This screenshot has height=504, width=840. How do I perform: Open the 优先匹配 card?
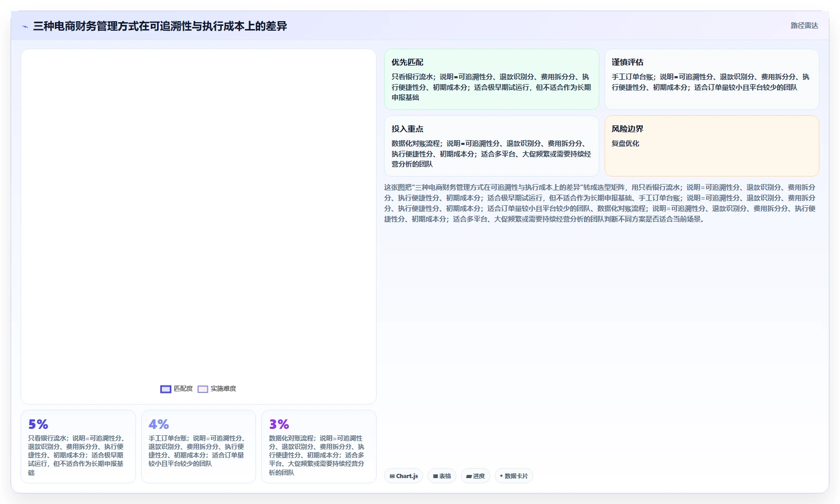491,79
